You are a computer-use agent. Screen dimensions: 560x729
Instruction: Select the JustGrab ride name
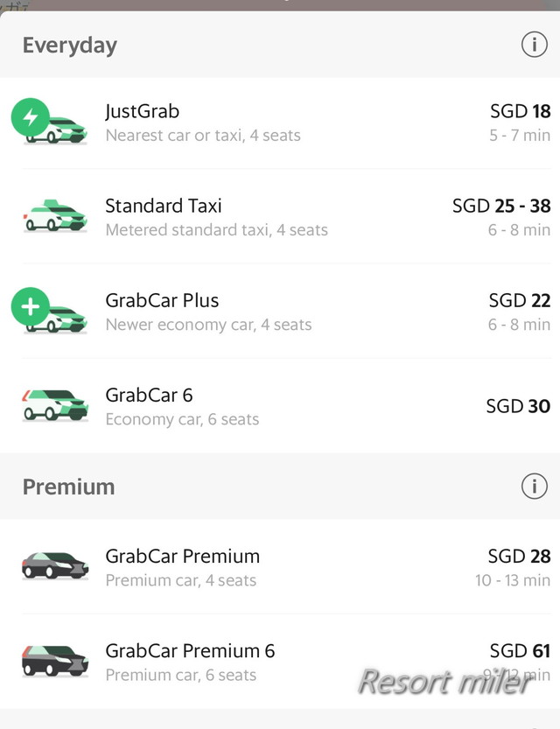pos(142,111)
